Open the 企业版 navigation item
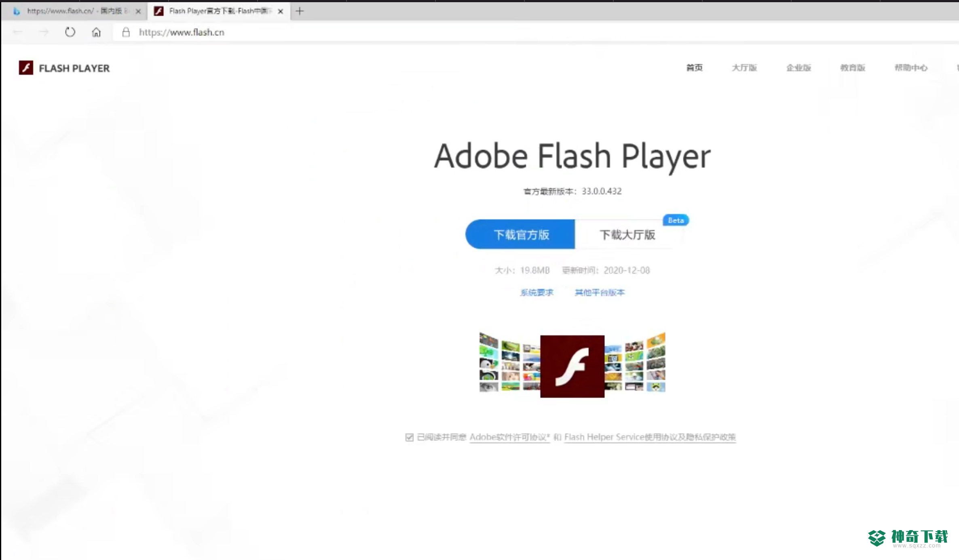Viewport: 959px width, 560px height. point(798,67)
